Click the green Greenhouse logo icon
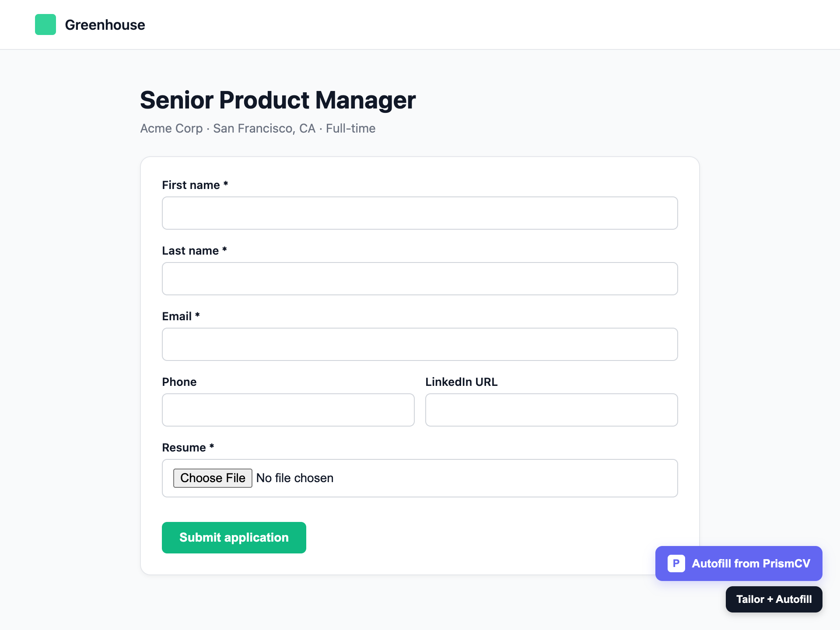 [45, 24]
